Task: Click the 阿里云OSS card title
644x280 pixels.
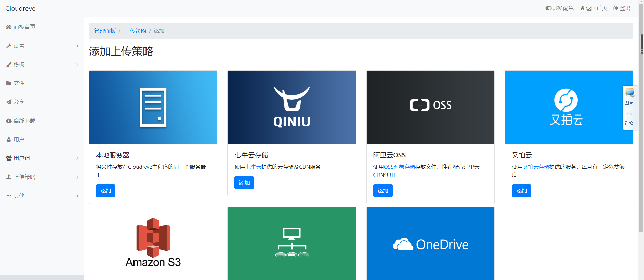Action: coord(389,155)
